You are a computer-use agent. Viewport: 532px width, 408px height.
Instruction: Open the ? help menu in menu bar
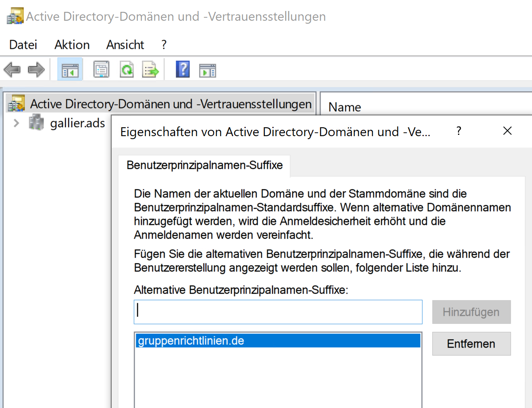tap(164, 44)
